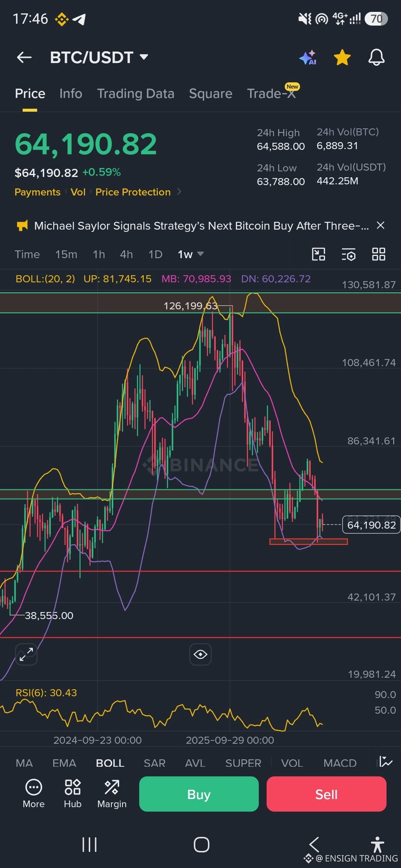
Task: Tap the 38,555.00 low price marker
Action: click(x=49, y=616)
